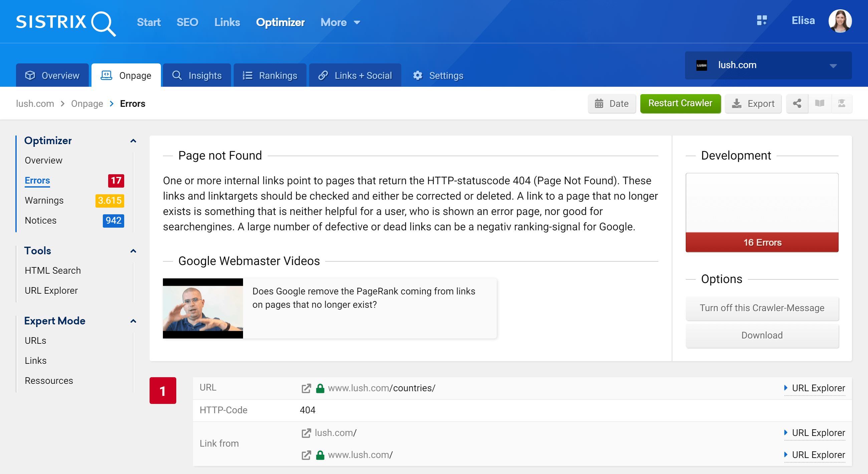Open the SEO module
The width and height of the screenshot is (868, 474).
[187, 22]
